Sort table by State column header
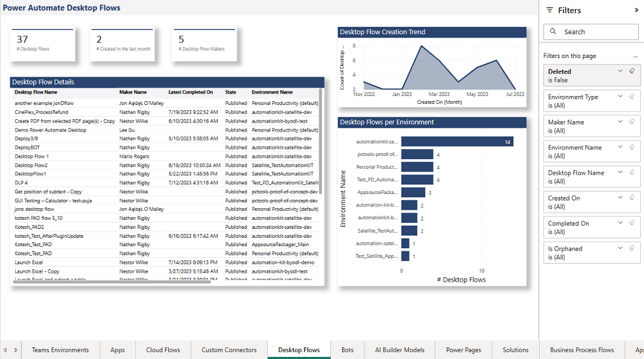This screenshot has width=644, height=359. point(231,92)
